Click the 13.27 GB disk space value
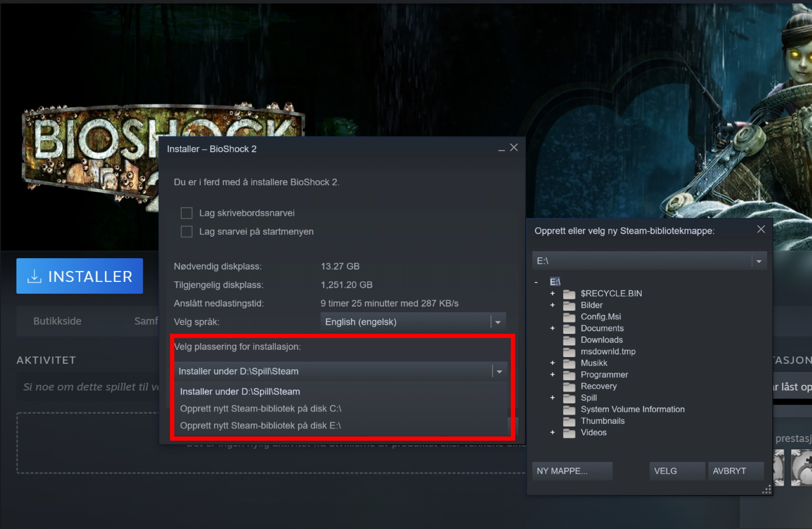This screenshot has width=812, height=529. [340, 266]
